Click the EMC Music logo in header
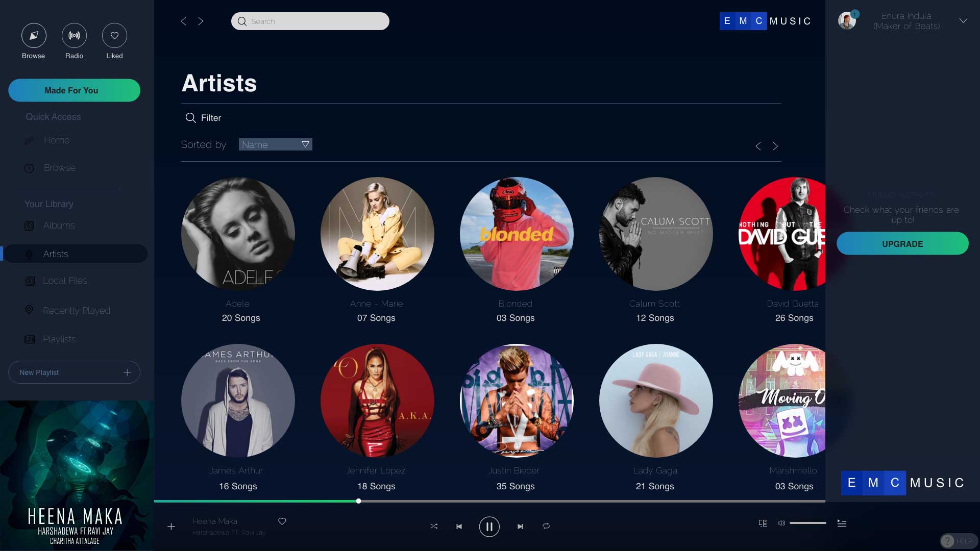The height and width of the screenshot is (551, 980). [765, 21]
